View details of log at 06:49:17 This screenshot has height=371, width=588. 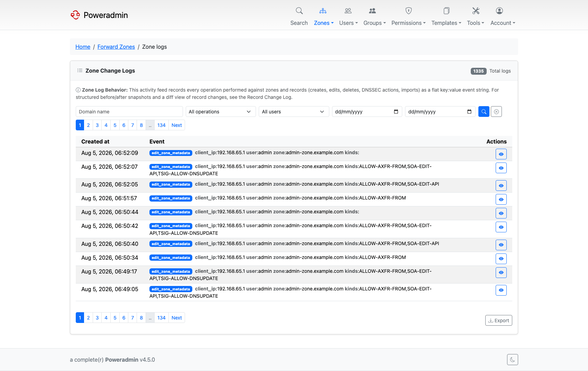pos(501,273)
